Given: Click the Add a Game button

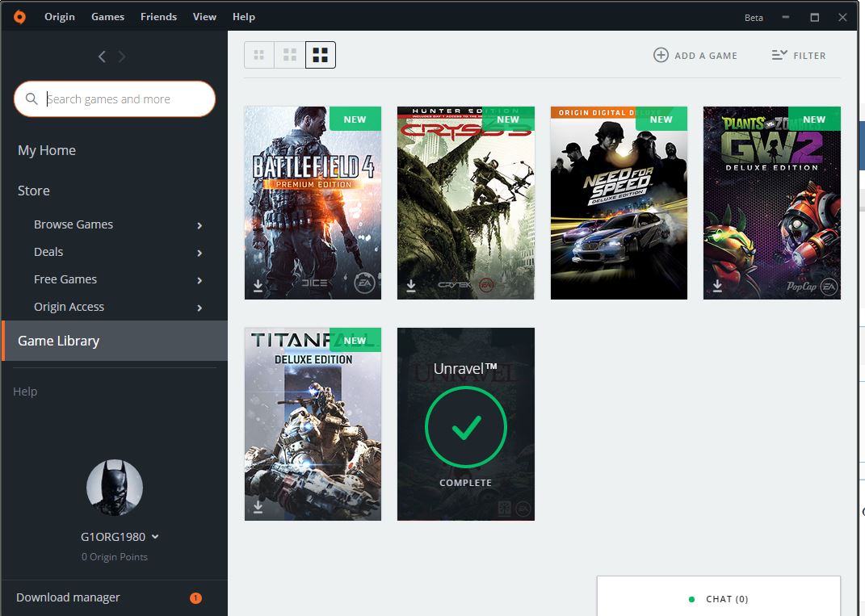Looking at the screenshot, I should (x=695, y=56).
